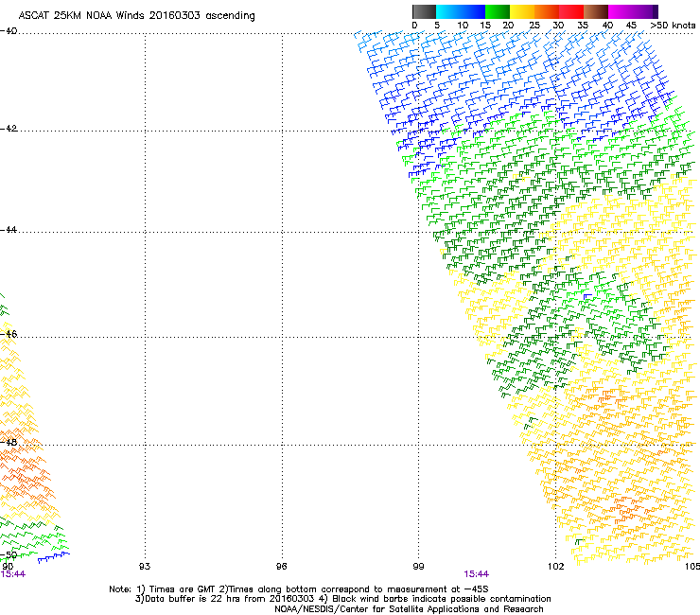700x615 pixels.
Task: Click the "-40" latitude axis label
Action: [9, 31]
